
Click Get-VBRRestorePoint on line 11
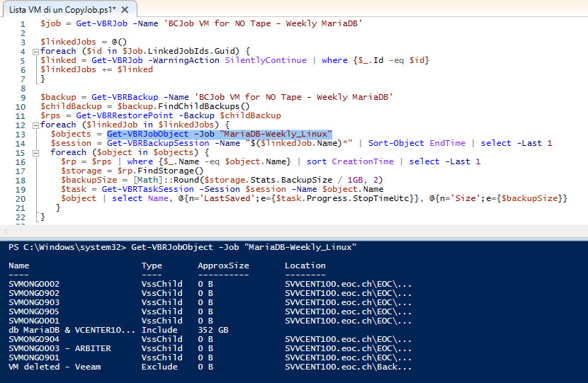125,115
